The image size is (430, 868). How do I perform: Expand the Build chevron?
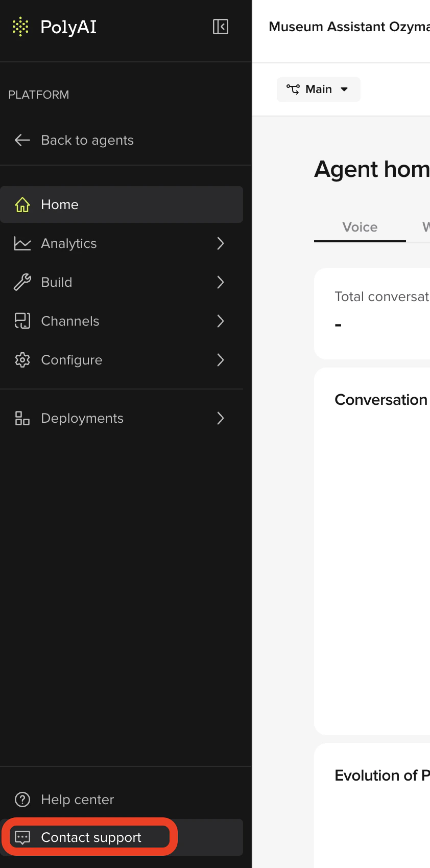(221, 282)
